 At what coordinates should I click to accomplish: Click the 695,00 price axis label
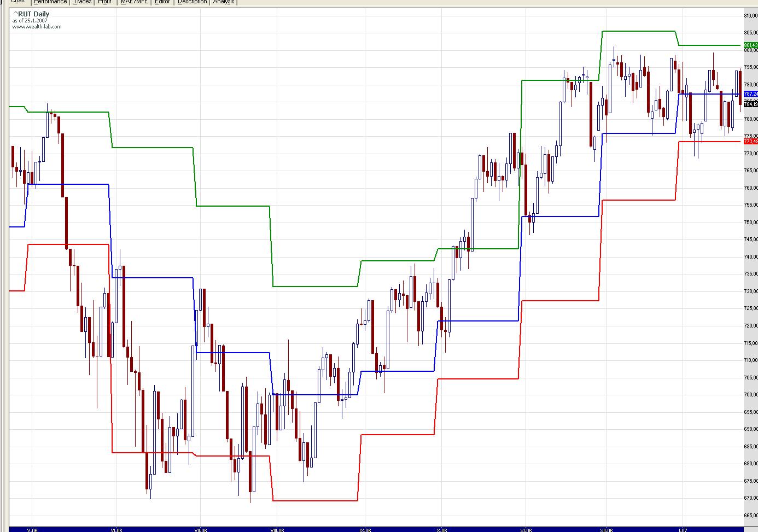coord(751,412)
